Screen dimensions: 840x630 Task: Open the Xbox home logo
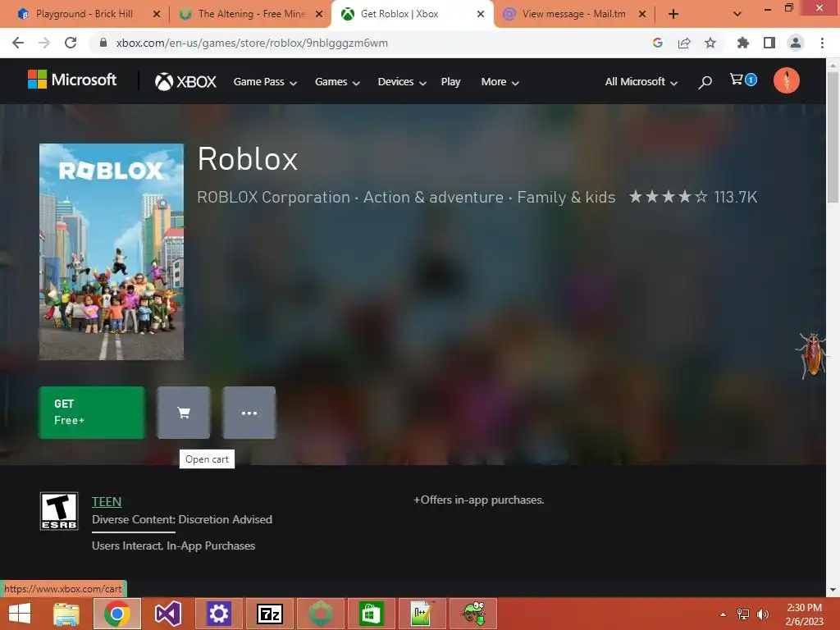tap(185, 81)
